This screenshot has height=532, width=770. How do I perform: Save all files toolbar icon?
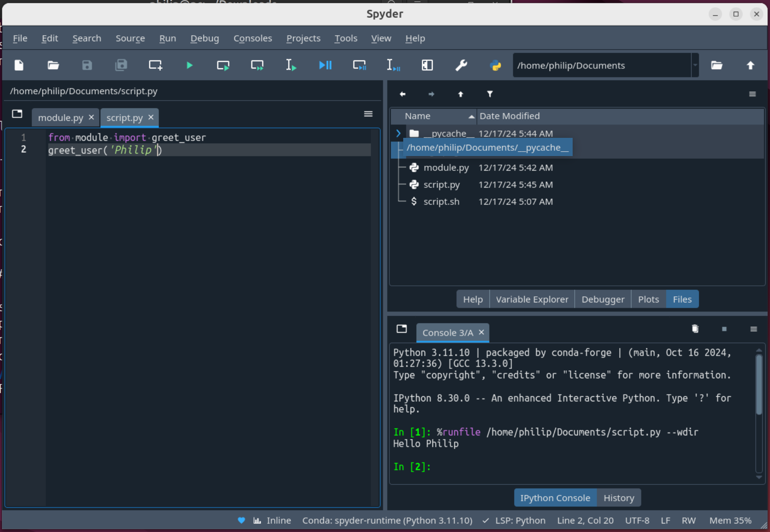(121, 65)
